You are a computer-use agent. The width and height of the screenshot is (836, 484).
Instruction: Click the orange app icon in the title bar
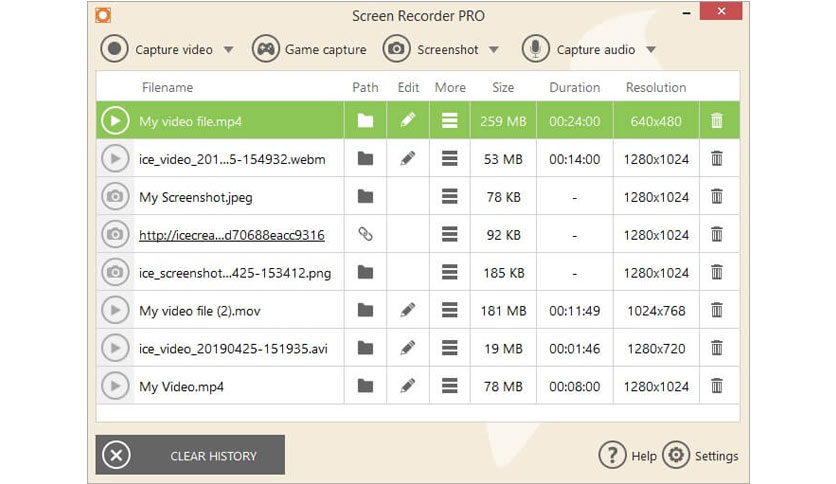point(103,15)
